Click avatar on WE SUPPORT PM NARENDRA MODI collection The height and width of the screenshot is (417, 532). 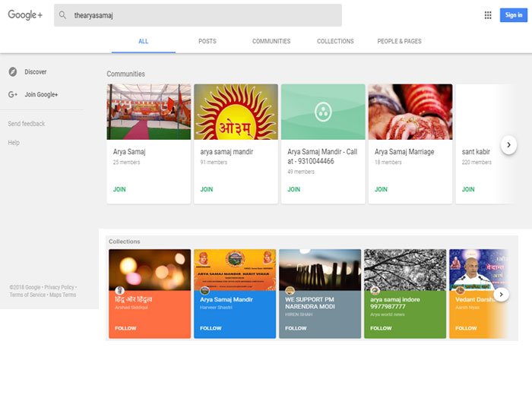point(290,290)
